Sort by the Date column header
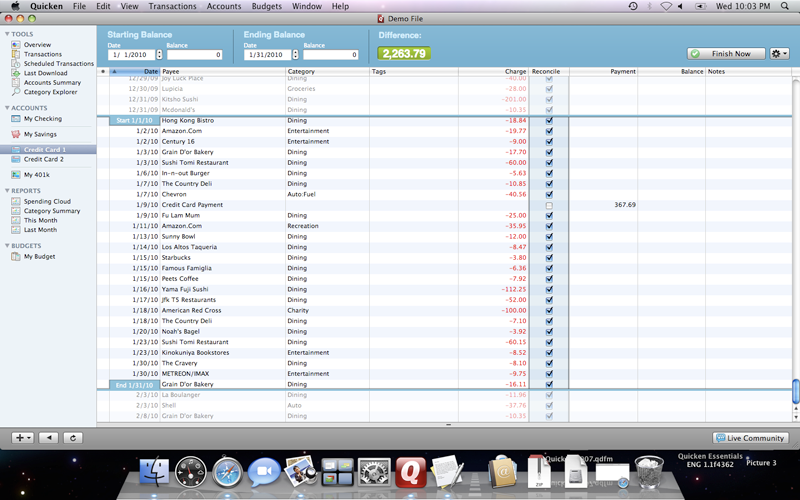The height and width of the screenshot is (500, 800). coord(135,71)
